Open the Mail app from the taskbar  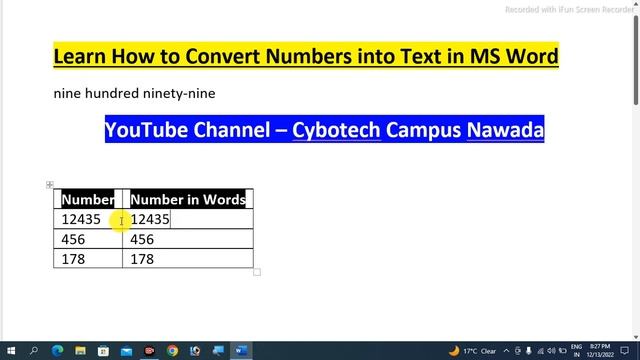127,351
